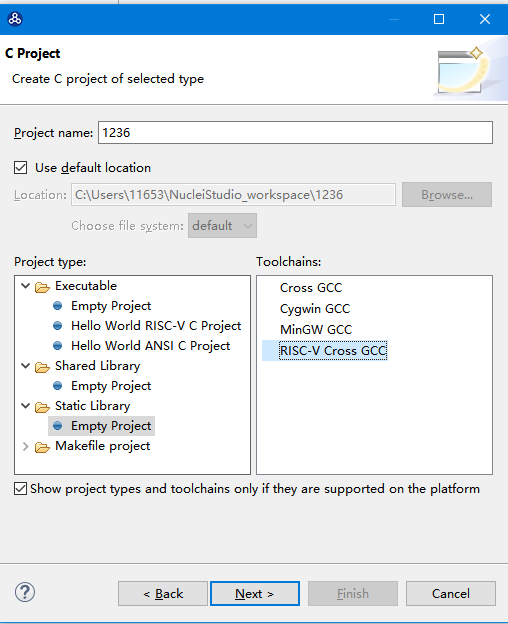
Task: Click the Executable folder icon
Action: point(42,287)
